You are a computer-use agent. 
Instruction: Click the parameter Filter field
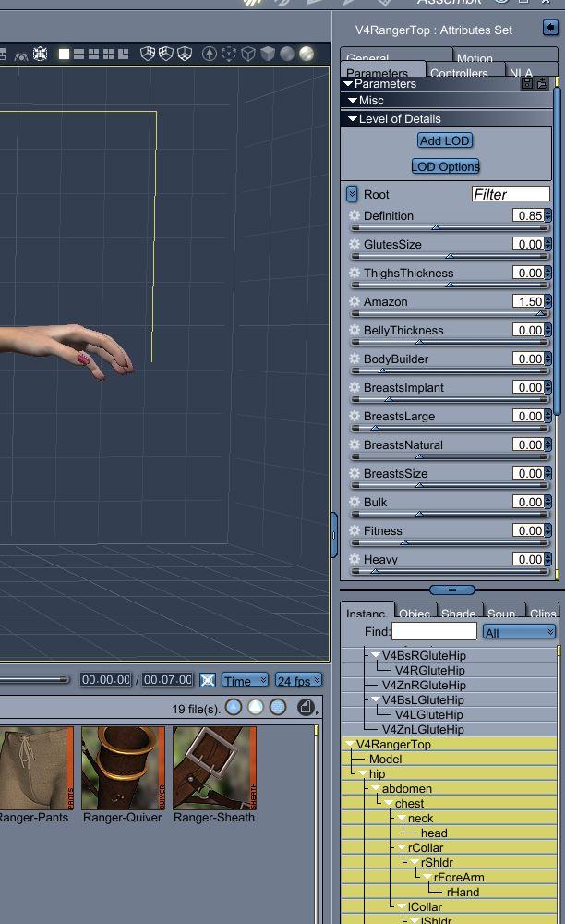(x=511, y=194)
